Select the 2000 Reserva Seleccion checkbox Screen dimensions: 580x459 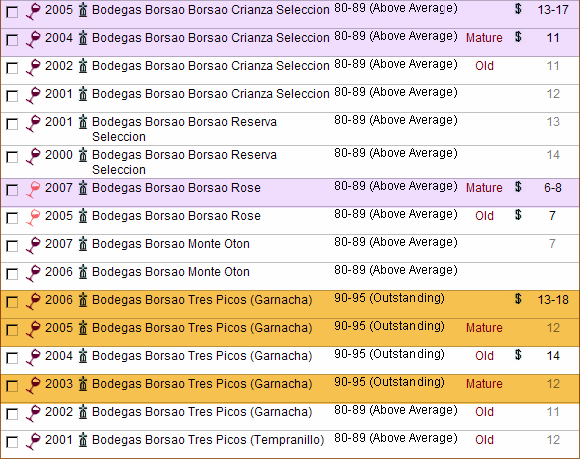[12, 157]
